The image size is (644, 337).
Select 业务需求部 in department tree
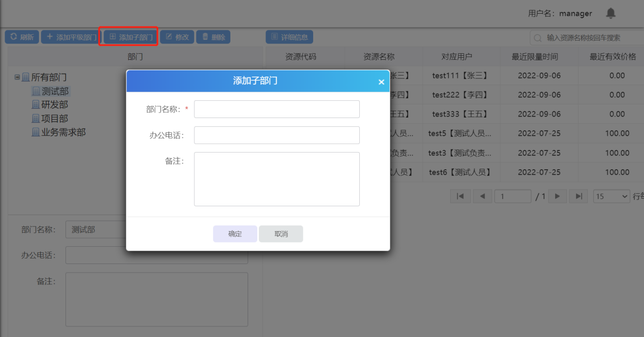(x=63, y=132)
